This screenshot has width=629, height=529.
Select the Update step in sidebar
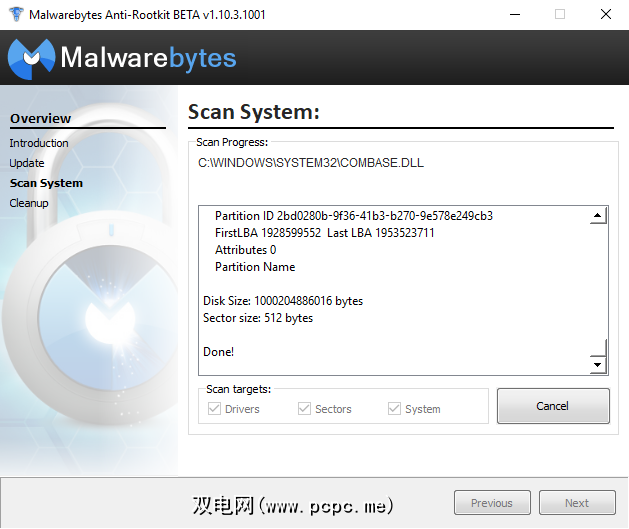[27, 163]
